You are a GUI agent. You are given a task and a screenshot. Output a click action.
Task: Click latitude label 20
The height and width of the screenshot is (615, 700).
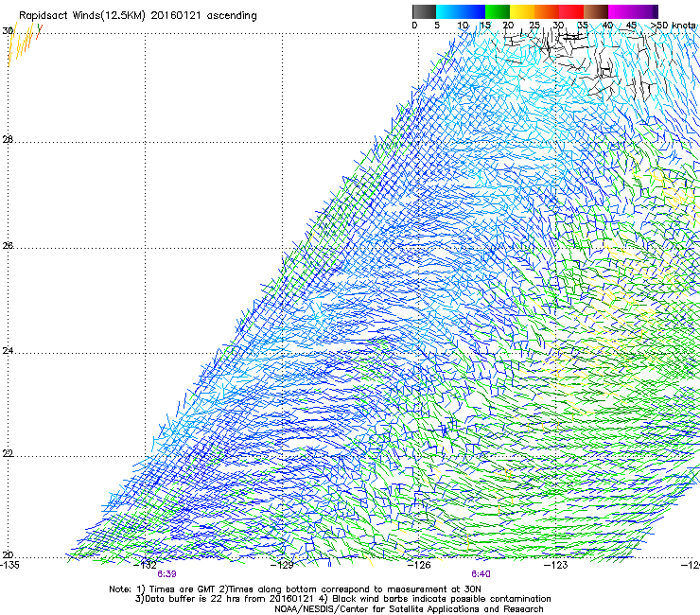pyautogui.click(x=8, y=555)
